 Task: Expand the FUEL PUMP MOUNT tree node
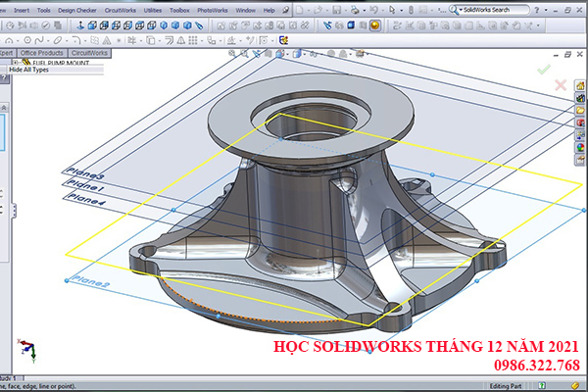[16, 63]
